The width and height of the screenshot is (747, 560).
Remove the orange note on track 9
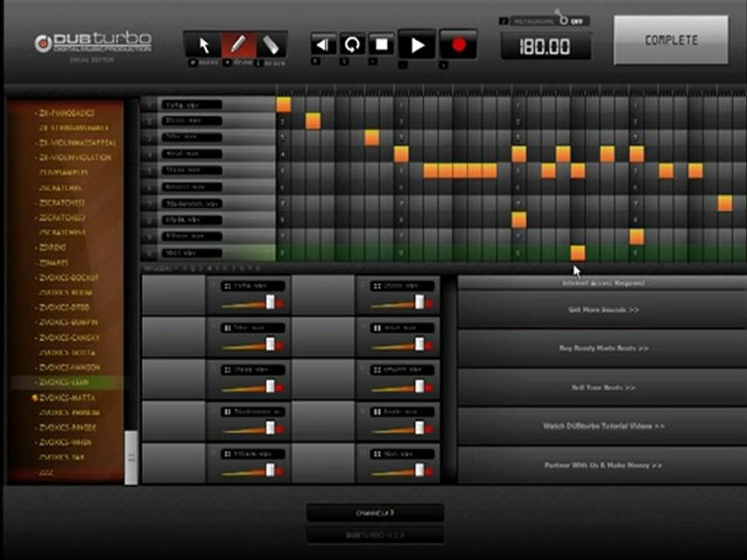click(637, 236)
